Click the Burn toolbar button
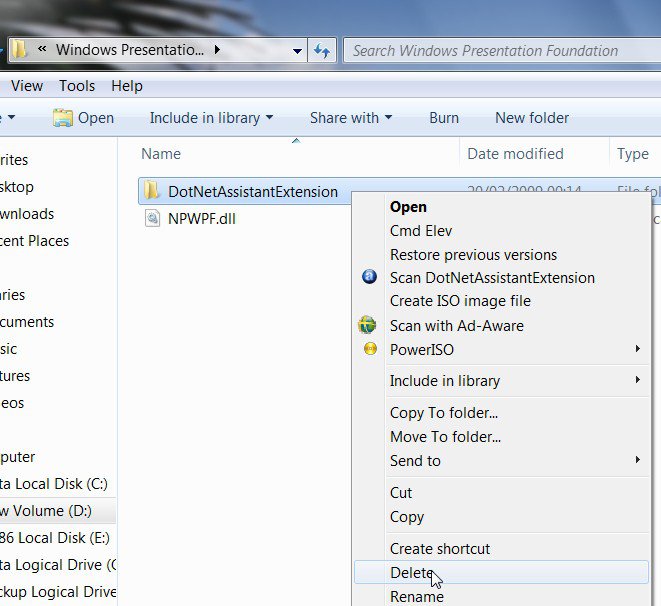The height and width of the screenshot is (606, 661). coord(444,118)
